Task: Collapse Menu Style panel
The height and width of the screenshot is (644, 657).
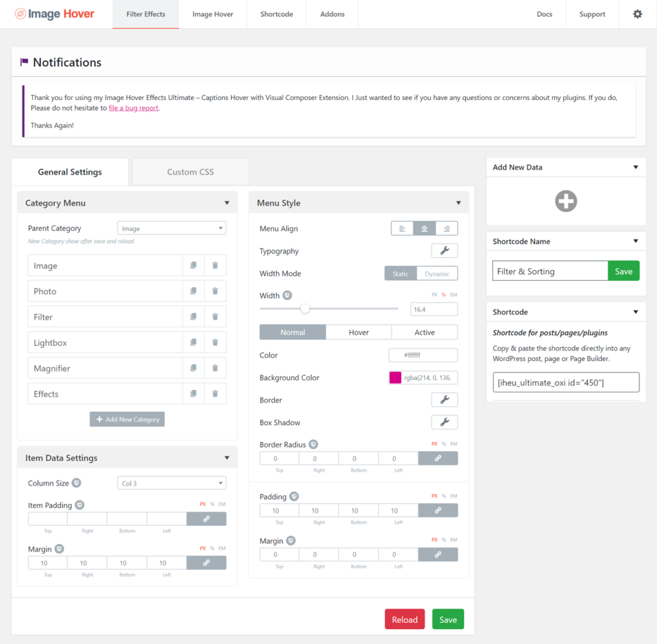Action: coord(458,203)
